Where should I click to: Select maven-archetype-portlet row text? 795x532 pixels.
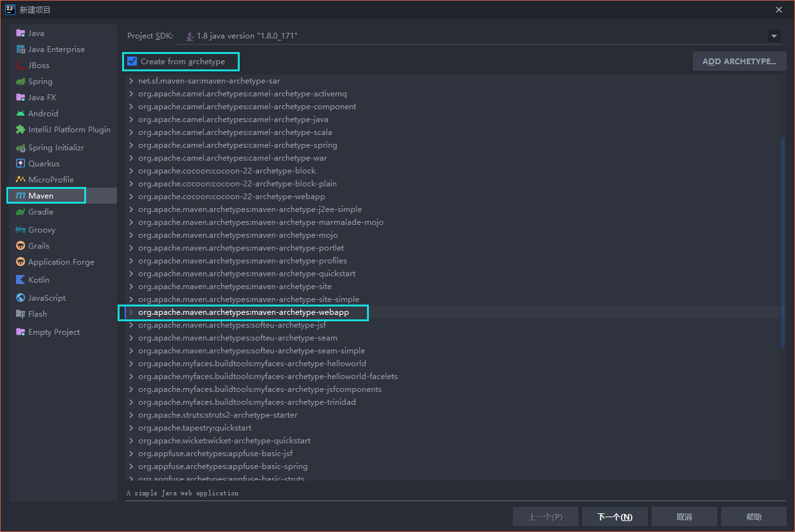241,248
